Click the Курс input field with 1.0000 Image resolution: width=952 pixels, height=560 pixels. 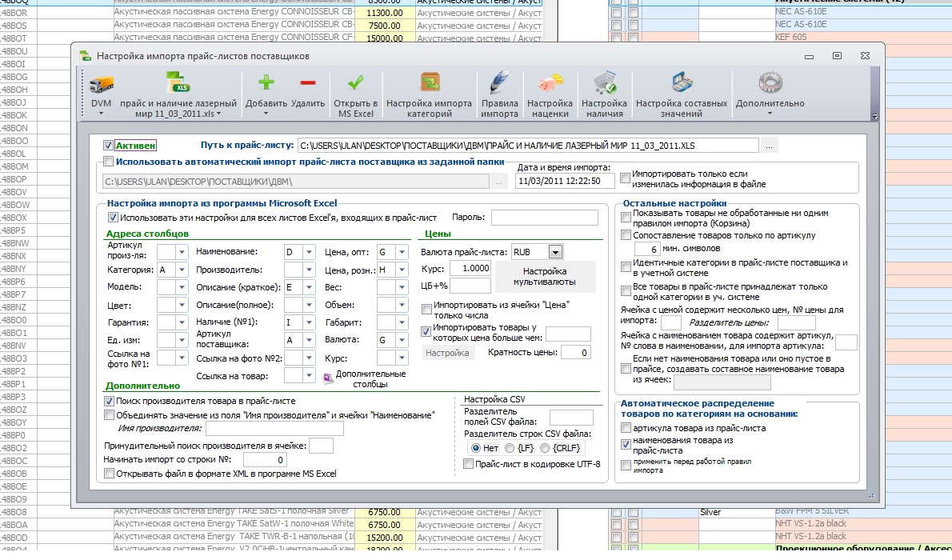pyautogui.click(x=470, y=268)
